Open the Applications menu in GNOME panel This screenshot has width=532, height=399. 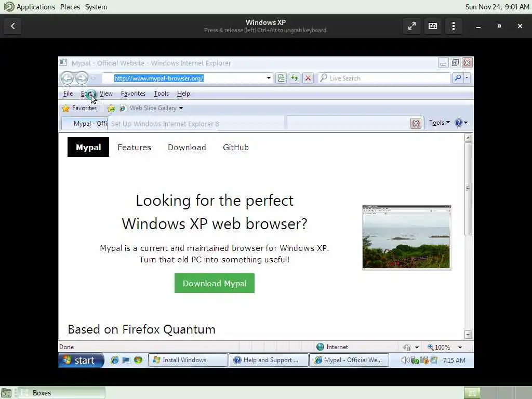pyautogui.click(x=36, y=7)
